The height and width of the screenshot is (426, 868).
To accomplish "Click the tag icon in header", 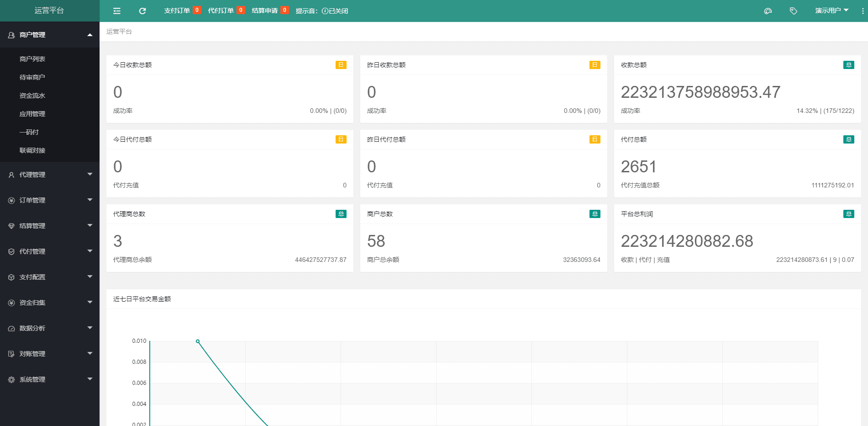I will [x=794, y=11].
